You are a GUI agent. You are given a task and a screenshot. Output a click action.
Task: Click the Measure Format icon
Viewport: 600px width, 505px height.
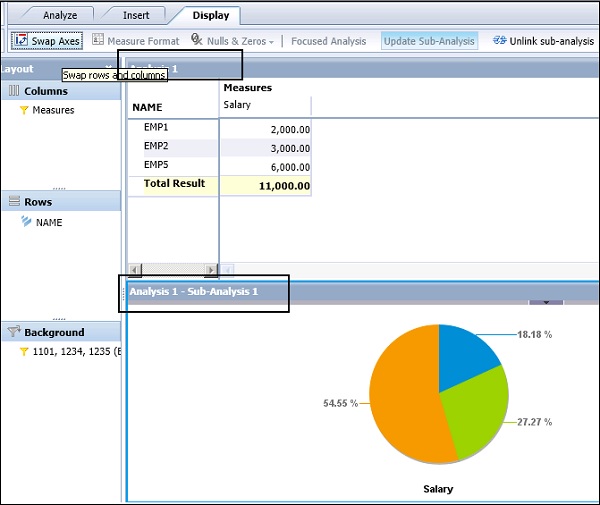(x=98, y=39)
